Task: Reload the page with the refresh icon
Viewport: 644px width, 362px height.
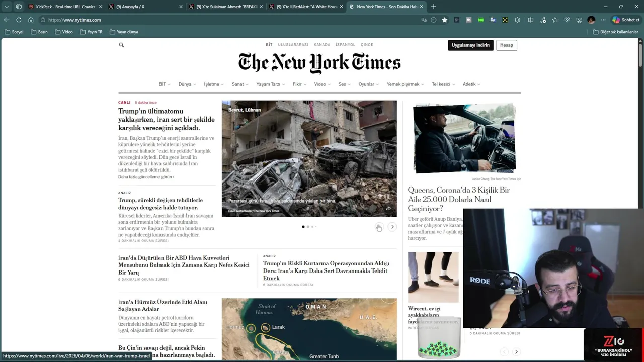Action: (x=19, y=20)
